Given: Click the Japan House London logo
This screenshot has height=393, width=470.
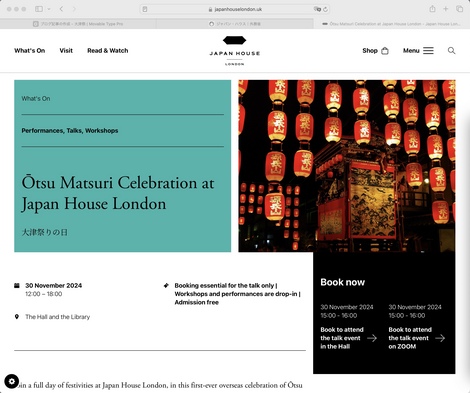Looking at the screenshot, I should tap(235, 51).
